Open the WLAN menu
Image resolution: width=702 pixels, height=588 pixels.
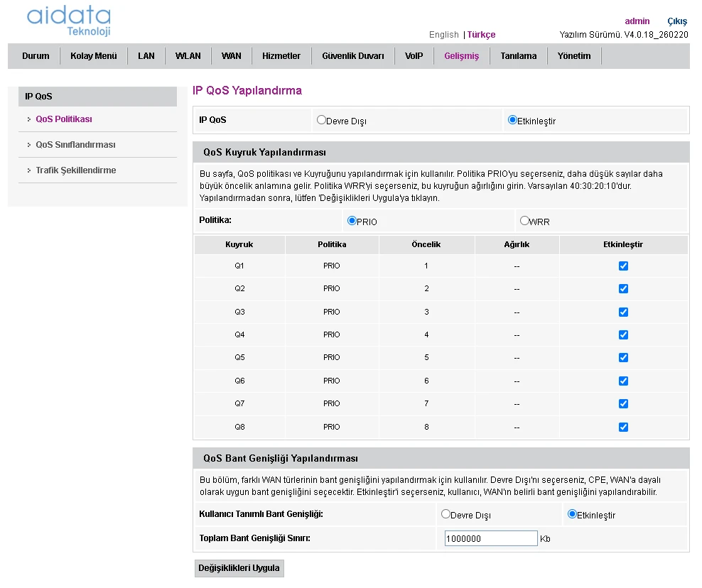pos(188,56)
